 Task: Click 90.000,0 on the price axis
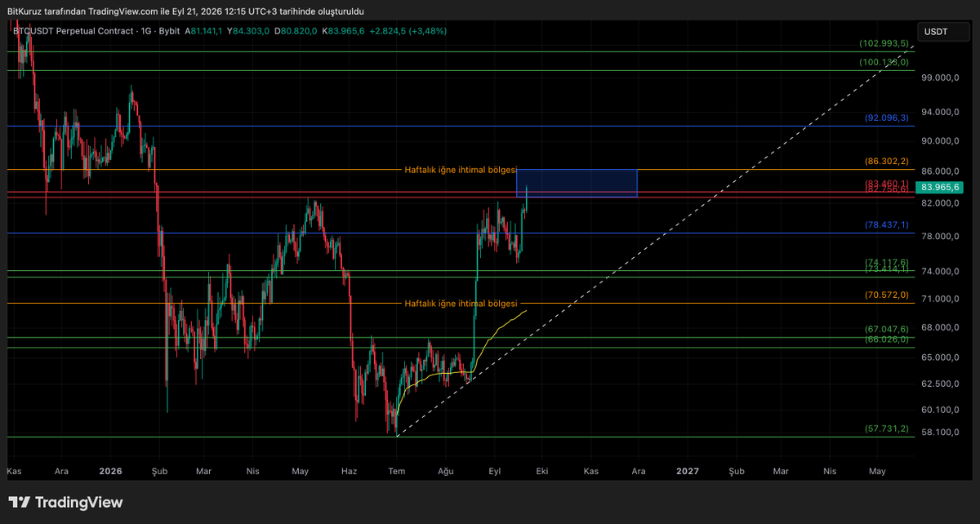938,140
